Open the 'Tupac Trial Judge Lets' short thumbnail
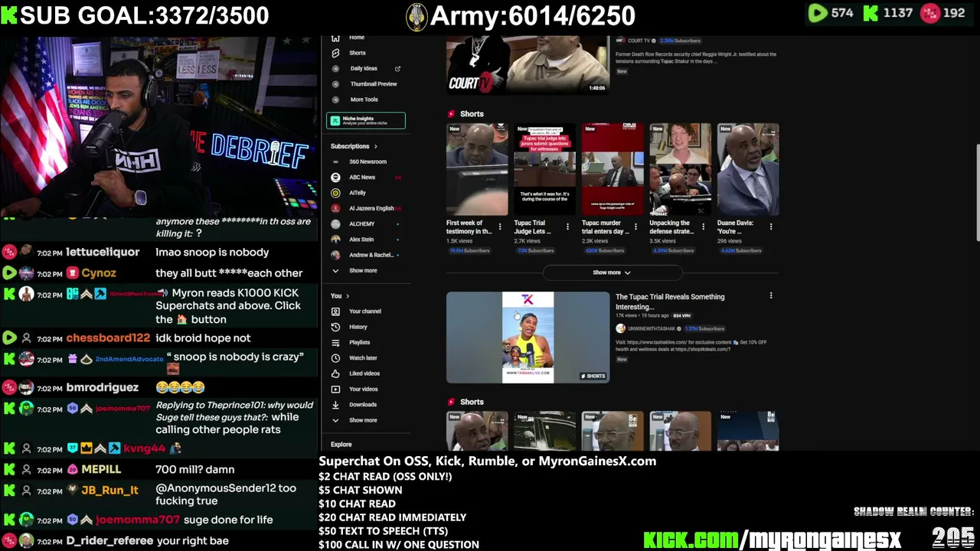 click(x=544, y=169)
